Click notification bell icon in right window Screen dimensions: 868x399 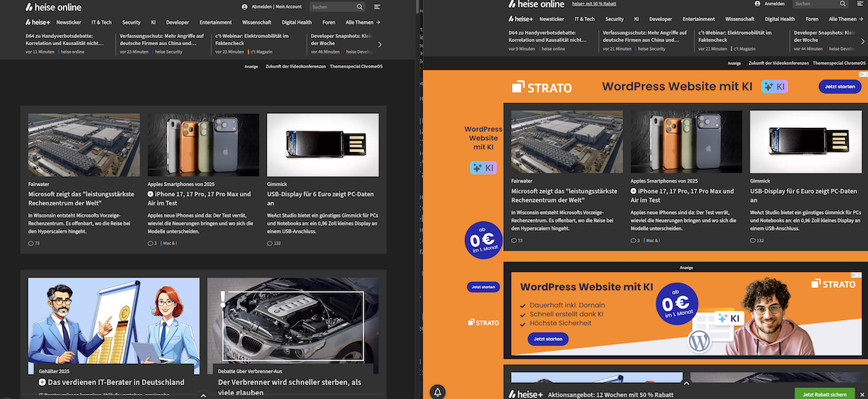tap(437, 392)
